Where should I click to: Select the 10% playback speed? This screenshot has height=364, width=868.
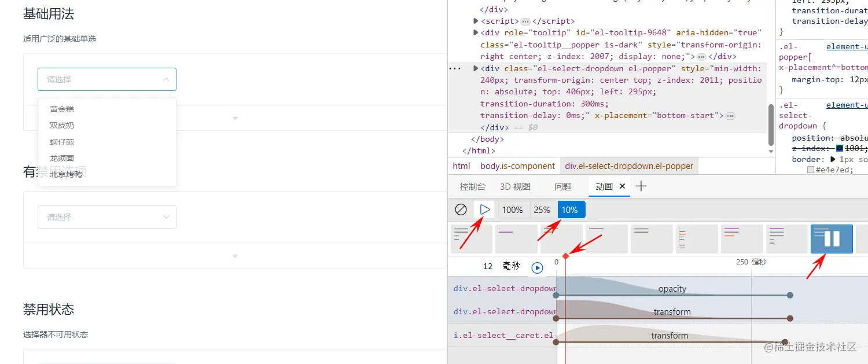pyautogui.click(x=571, y=209)
